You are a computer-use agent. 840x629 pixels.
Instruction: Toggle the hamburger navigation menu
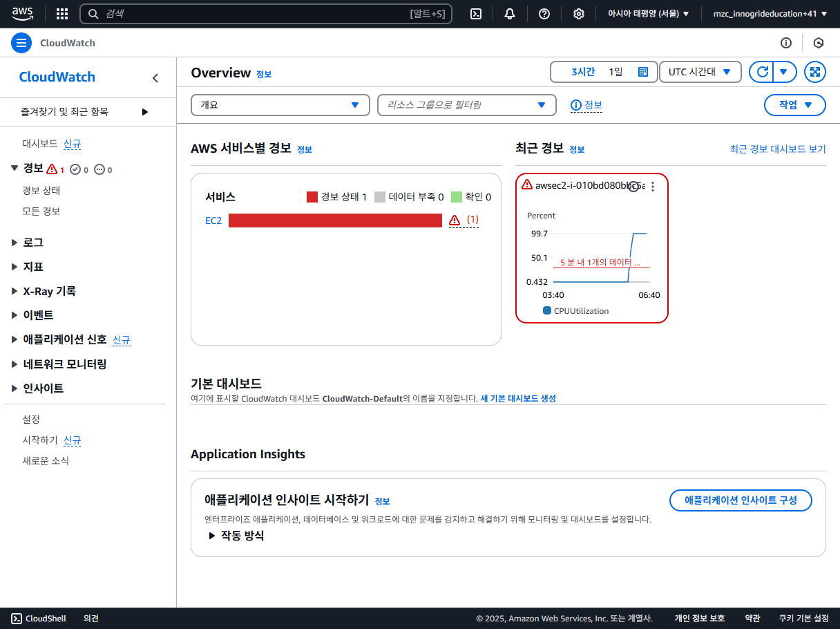[x=21, y=43]
